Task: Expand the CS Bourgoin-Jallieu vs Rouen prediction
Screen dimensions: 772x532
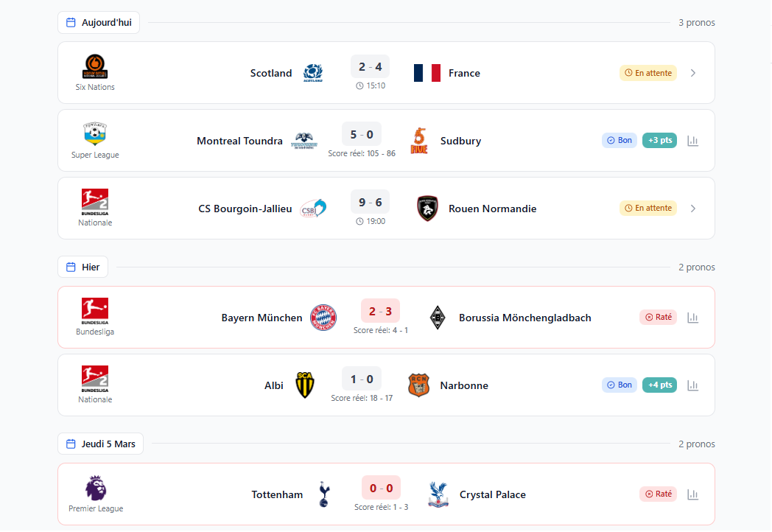Action: click(692, 209)
